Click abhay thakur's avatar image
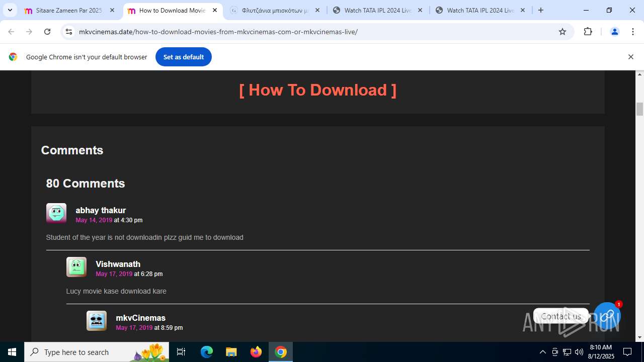The width and height of the screenshot is (644, 362). pos(56,213)
